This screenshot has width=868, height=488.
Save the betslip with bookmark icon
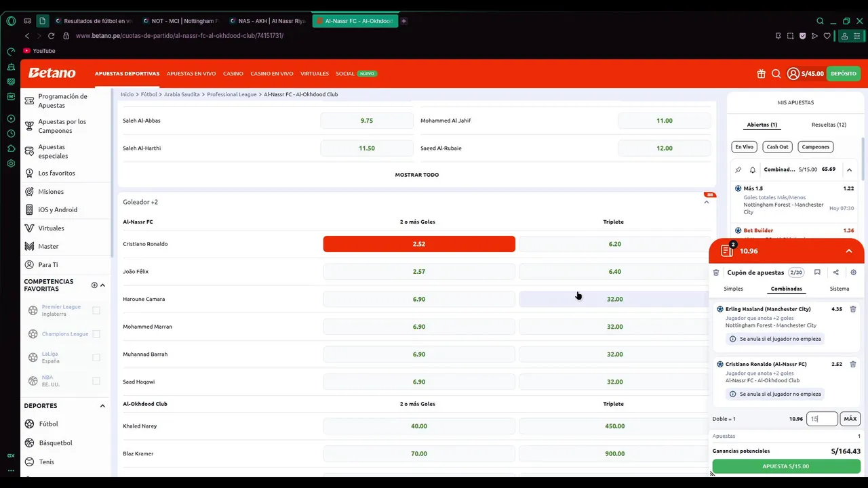tap(817, 272)
